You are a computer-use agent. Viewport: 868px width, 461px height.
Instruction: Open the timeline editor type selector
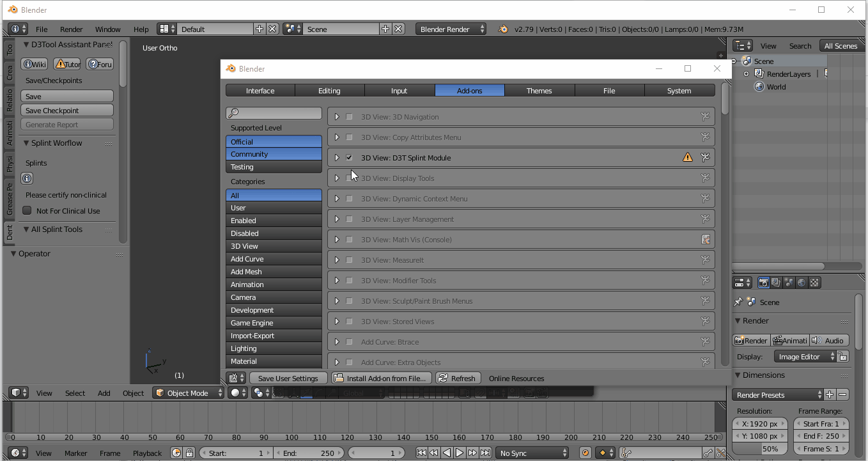(18, 453)
